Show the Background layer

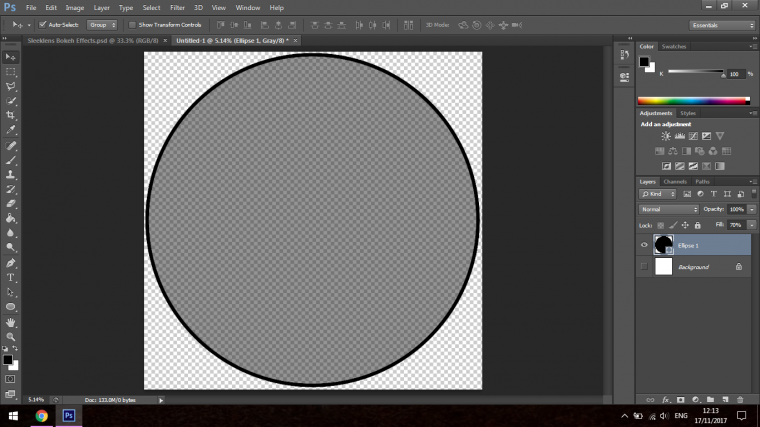coord(644,267)
